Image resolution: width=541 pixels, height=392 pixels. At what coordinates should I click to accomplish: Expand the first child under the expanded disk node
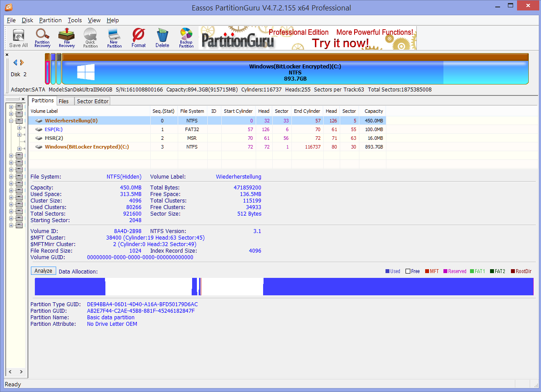[x=19, y=128]
